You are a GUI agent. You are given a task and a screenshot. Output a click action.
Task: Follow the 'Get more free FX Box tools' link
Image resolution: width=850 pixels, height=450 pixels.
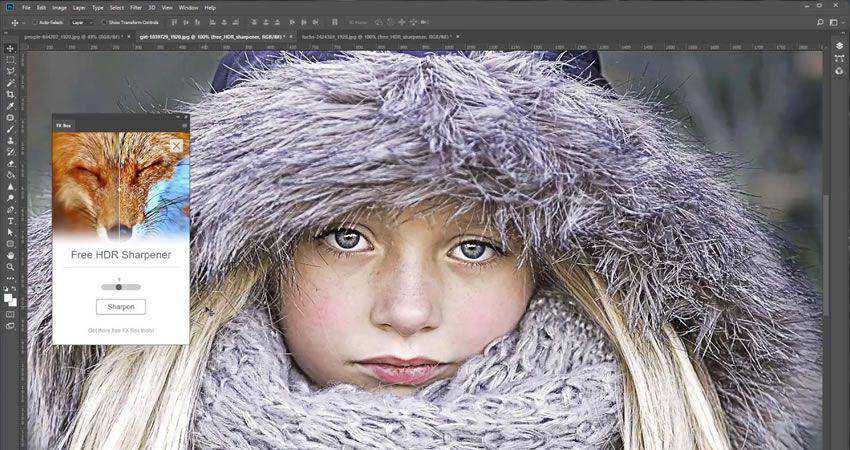120,330
